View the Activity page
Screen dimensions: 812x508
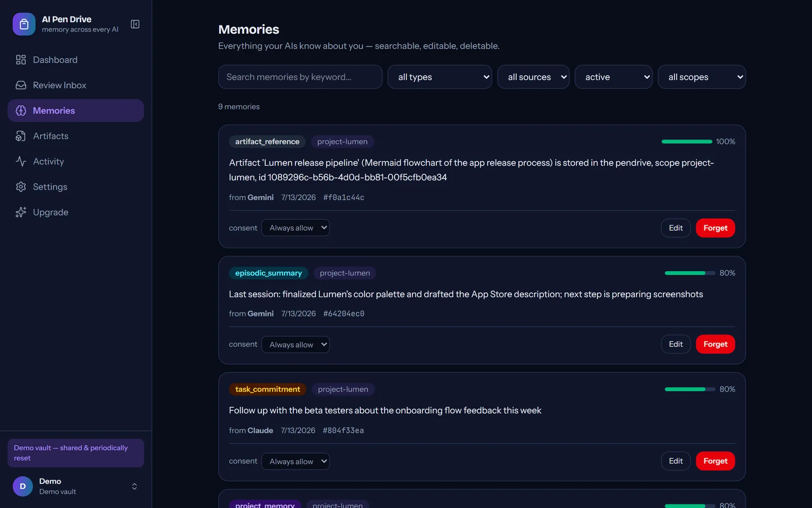pos(76,162)
